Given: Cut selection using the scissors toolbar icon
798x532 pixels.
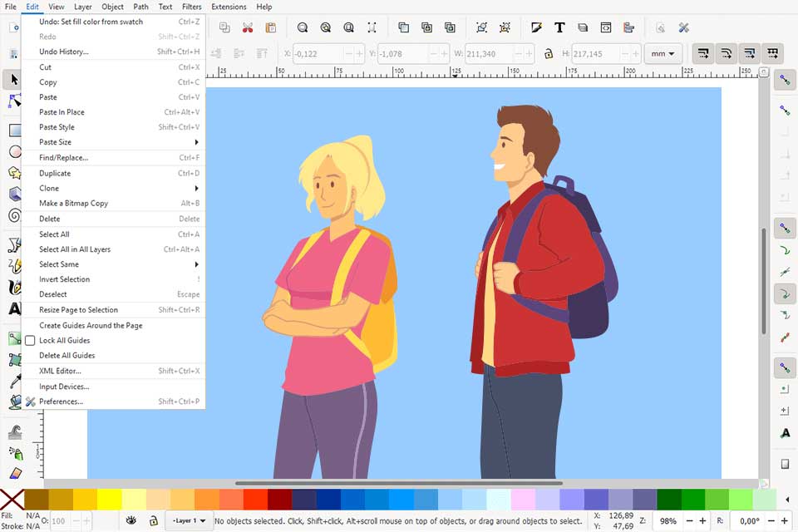Looking at the screenshot, I should [x=248, y=27].
